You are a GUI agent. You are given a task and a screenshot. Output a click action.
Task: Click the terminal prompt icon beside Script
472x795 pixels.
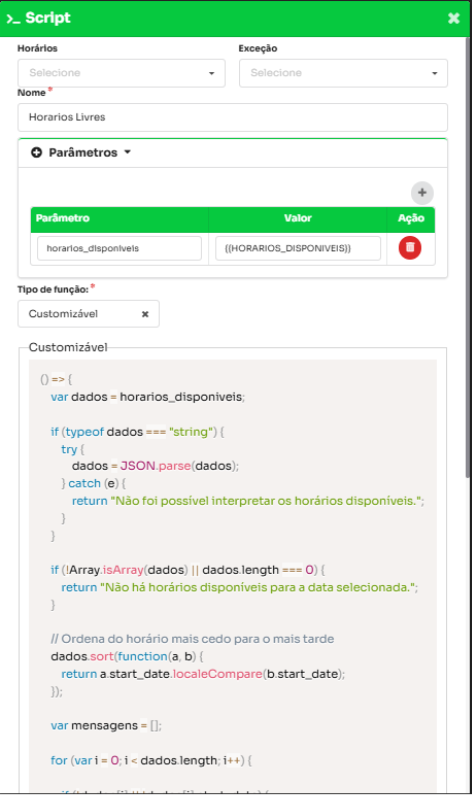point(13,19)
